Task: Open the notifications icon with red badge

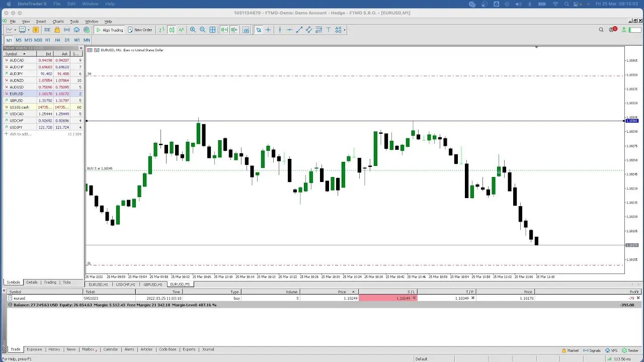Action: 613,29
